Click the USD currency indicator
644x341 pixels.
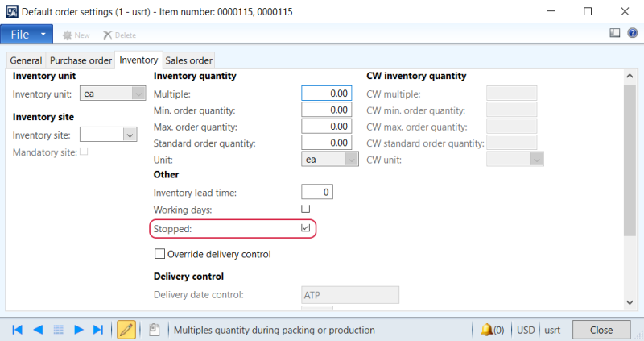pos(526,330)
